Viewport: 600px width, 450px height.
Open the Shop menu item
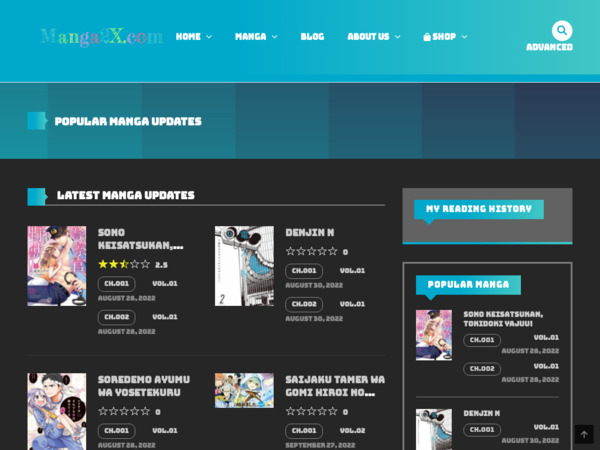pyautogui.click(x=444, y=37)
